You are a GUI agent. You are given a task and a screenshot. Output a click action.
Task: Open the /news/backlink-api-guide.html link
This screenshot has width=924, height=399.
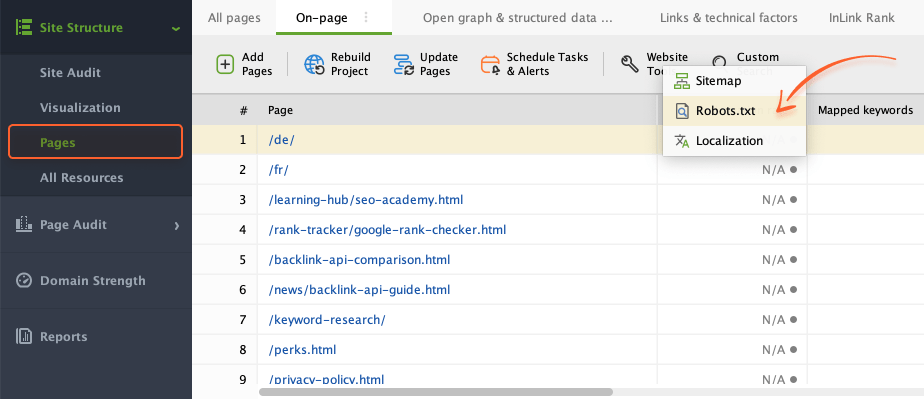359,290
